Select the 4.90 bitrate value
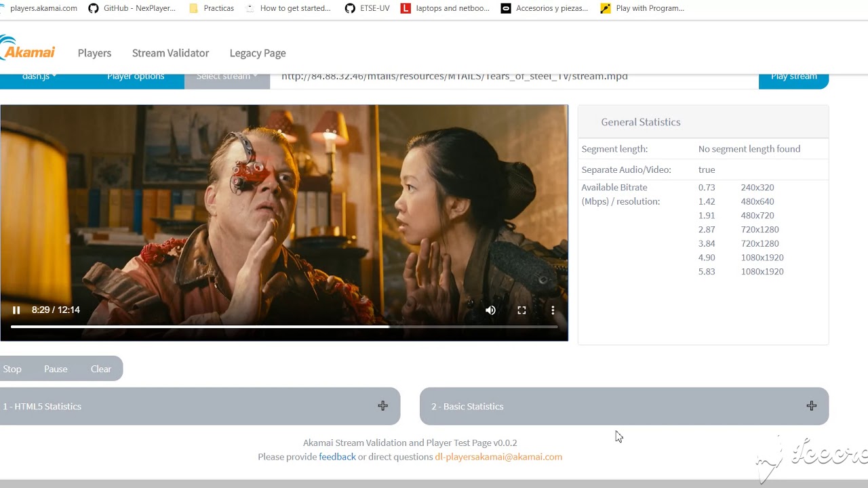Image resolution: width=868 pixels, height=488 pixels. (707, 258)
